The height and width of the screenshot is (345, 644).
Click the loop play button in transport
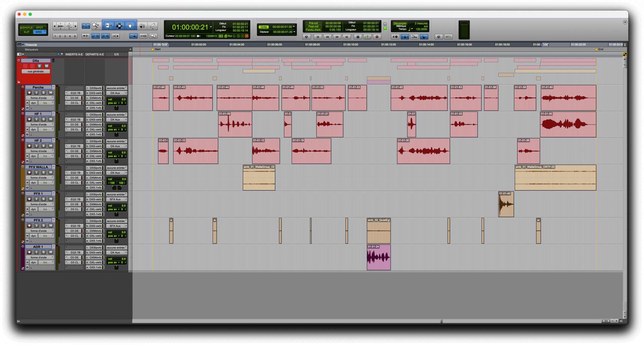367,37
